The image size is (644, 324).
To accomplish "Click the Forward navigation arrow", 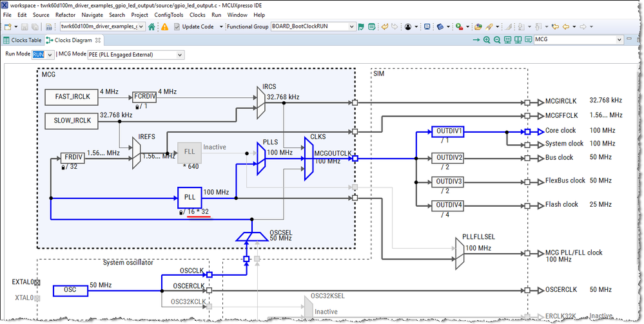I will pyautogui.click(x=582, y=26).
